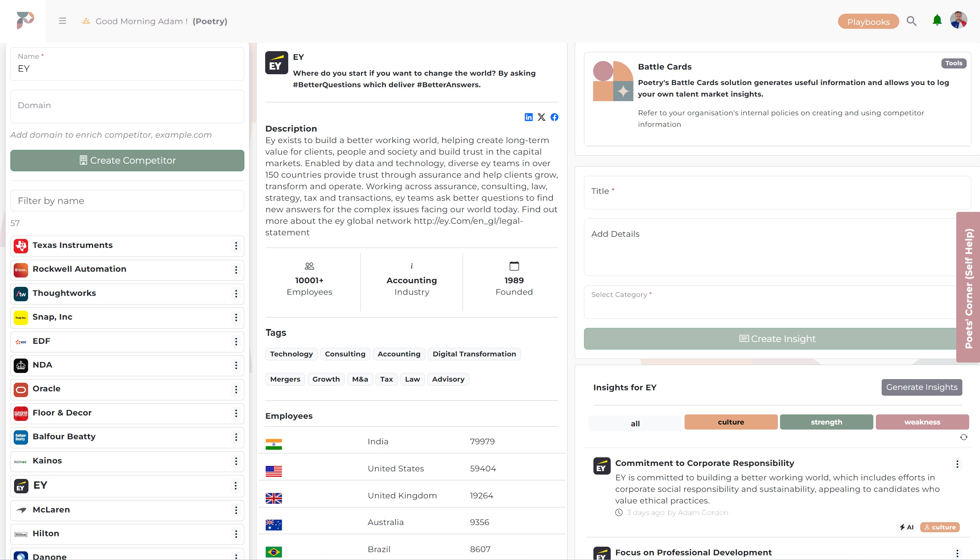
Task: Click EY logo in company header
Action: click(x=276, y=63)
